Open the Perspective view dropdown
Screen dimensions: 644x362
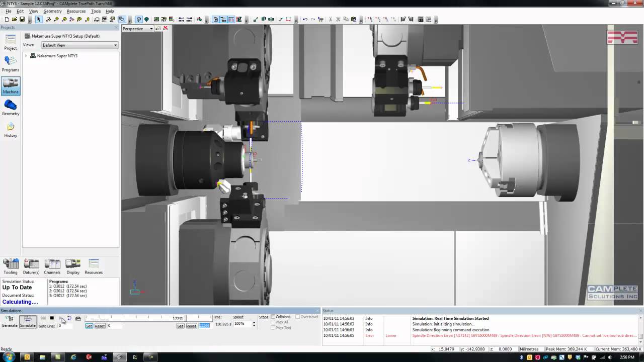coord(137,29)
